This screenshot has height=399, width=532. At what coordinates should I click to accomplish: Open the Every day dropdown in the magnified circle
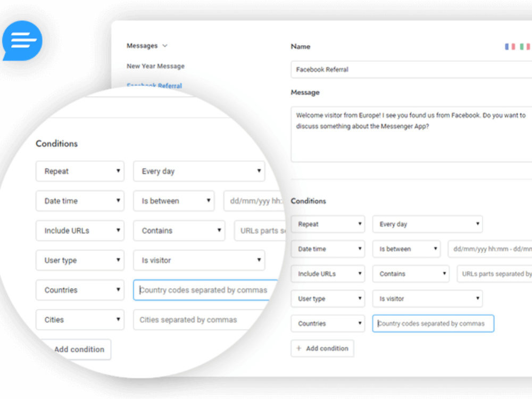(199, 171)
